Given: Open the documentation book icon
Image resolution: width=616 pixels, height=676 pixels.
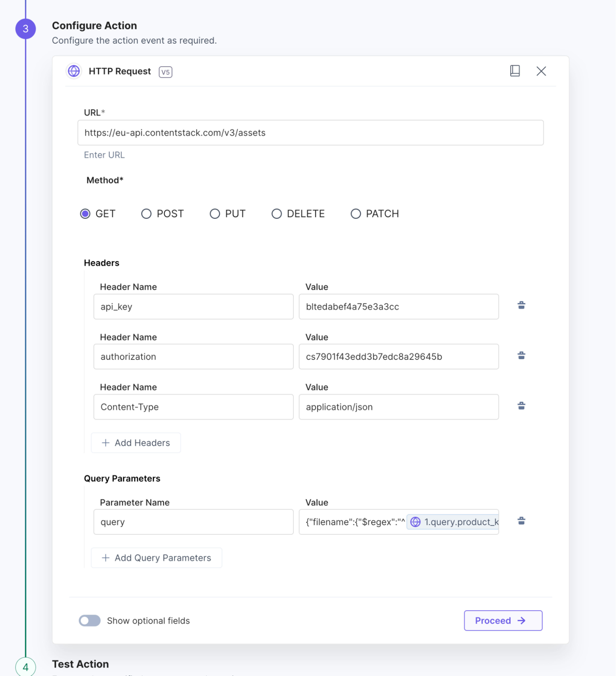Looking at the screenshot, I should click(x=515, y=71).
